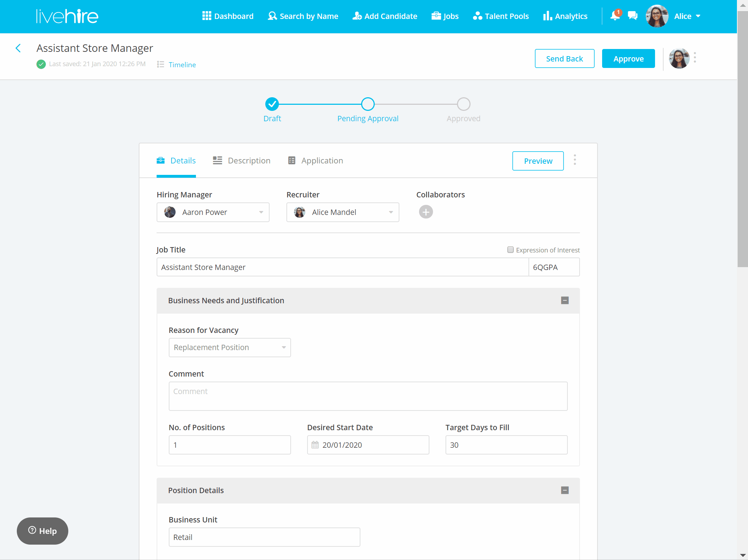
Task: Open the Timeline link
Action: [182, 65]
